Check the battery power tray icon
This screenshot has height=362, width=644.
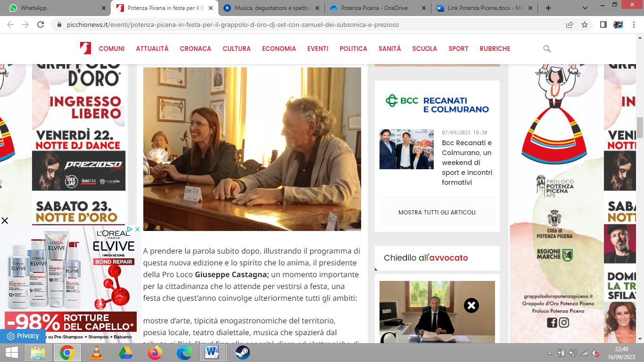click(561, 353)
